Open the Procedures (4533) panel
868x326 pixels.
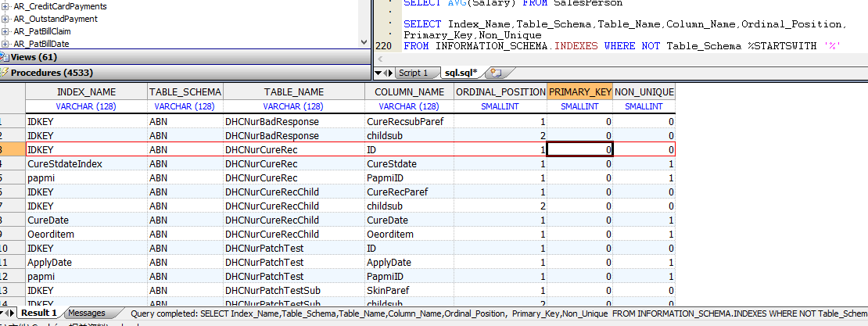52,73
